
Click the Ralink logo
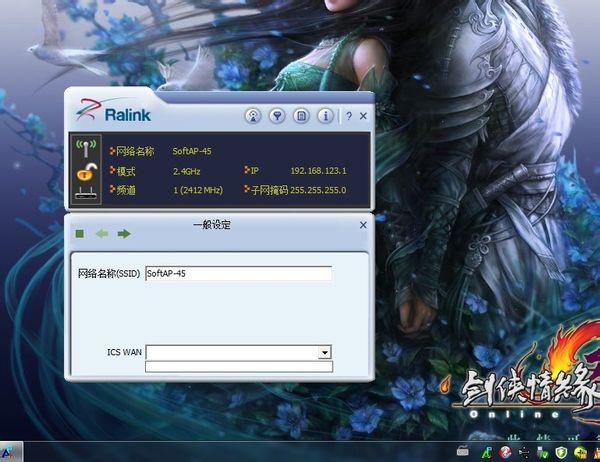click(113, 111)
